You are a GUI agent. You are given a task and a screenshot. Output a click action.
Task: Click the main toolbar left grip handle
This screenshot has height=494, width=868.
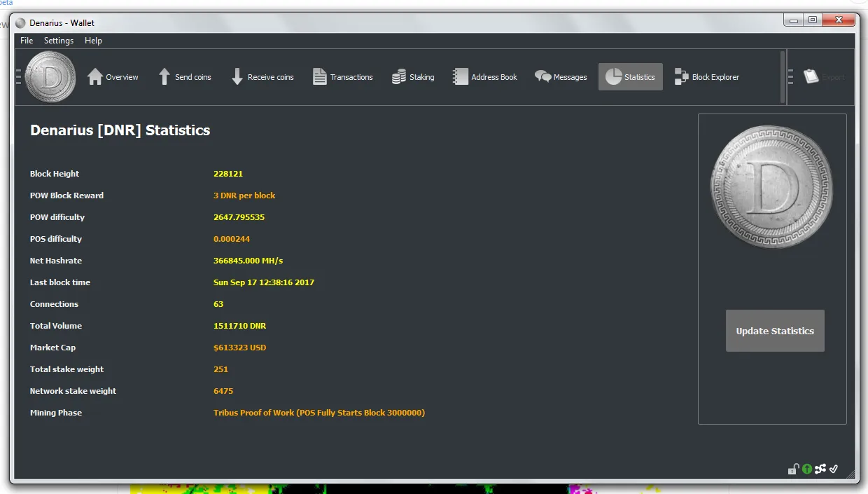[x=19, y=77]
